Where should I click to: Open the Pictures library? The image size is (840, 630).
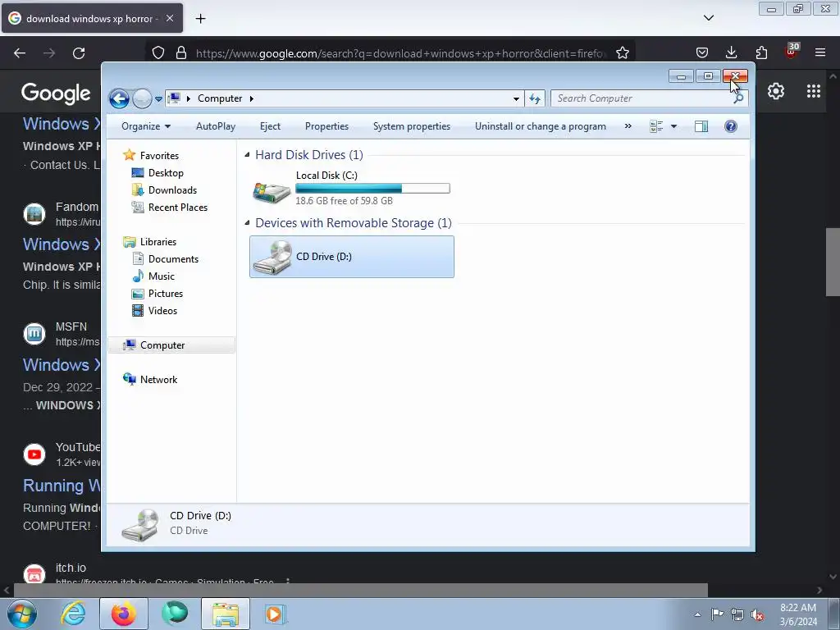166,294
